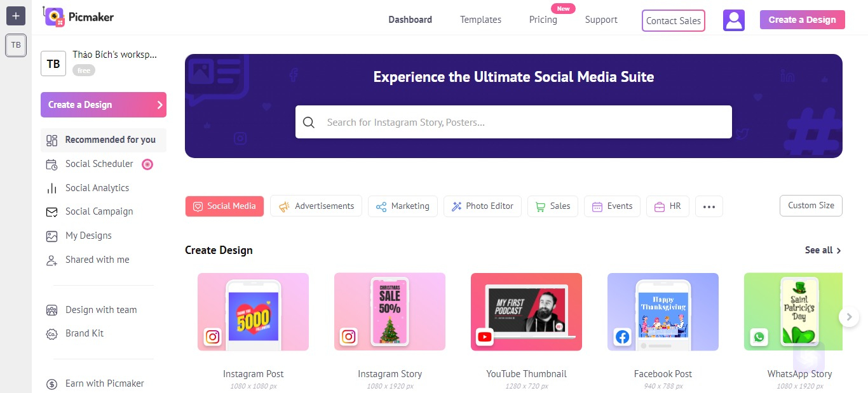This screenshot has width=868, height=393.
Task: Open Shared with me in the sidebar
Action: coord(97,260)
